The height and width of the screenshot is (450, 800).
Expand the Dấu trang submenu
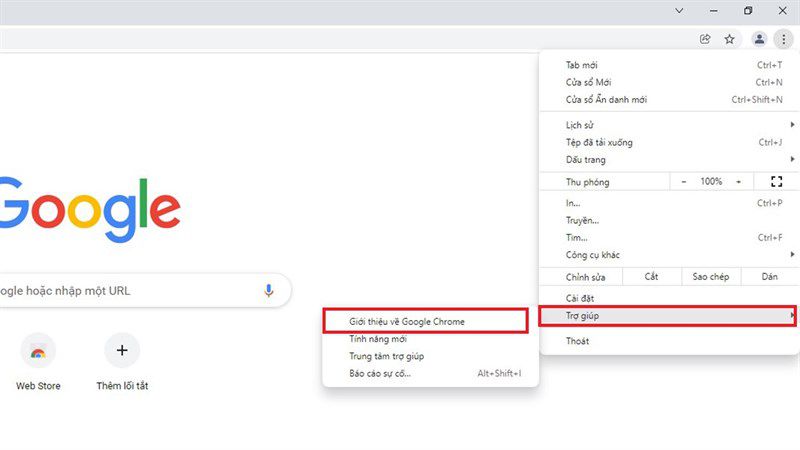[x=668, y=160]
